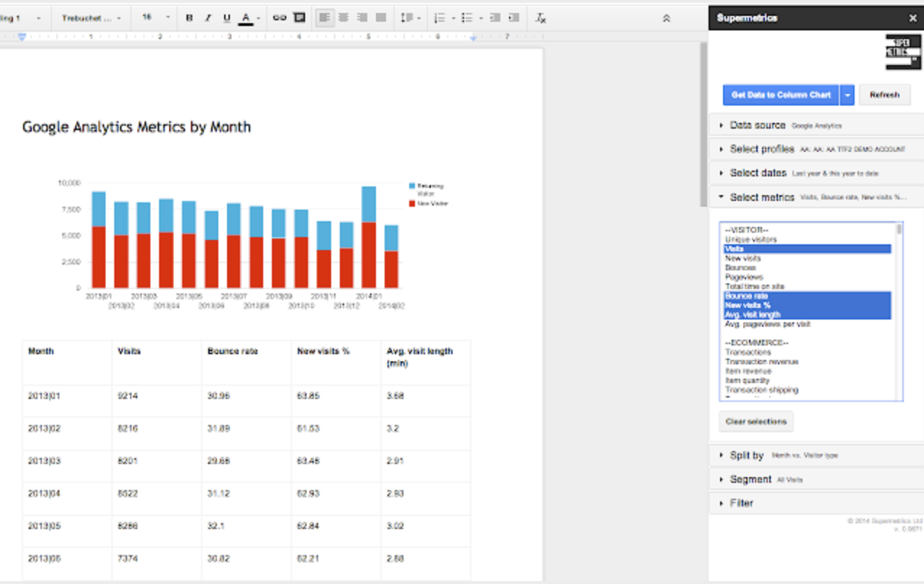Click the Refresh button
This screenshot has height=584, width=924.
point(884,95)
